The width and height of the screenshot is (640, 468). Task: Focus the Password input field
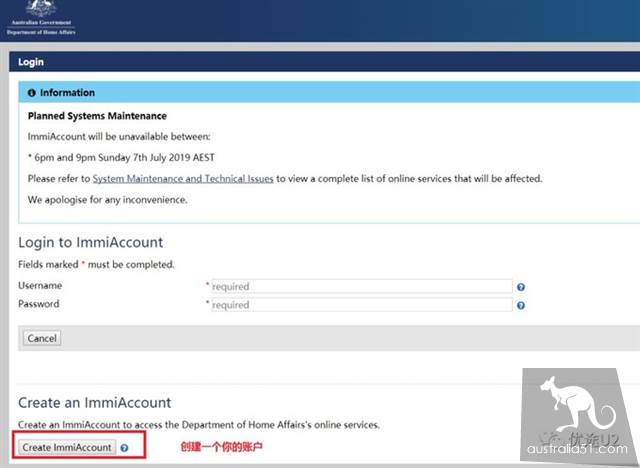362,305
